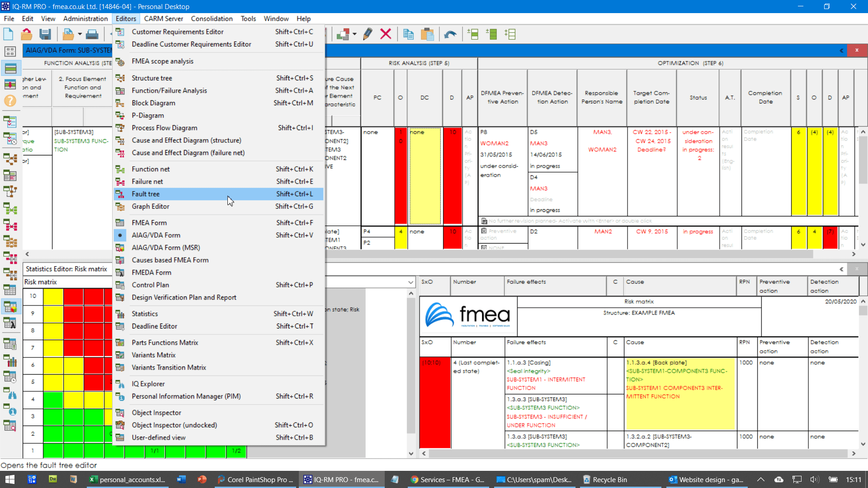Toggle the 'No further revision planned' icon
868x488 pixels.
pyautogui.click(x=484, y=221)
